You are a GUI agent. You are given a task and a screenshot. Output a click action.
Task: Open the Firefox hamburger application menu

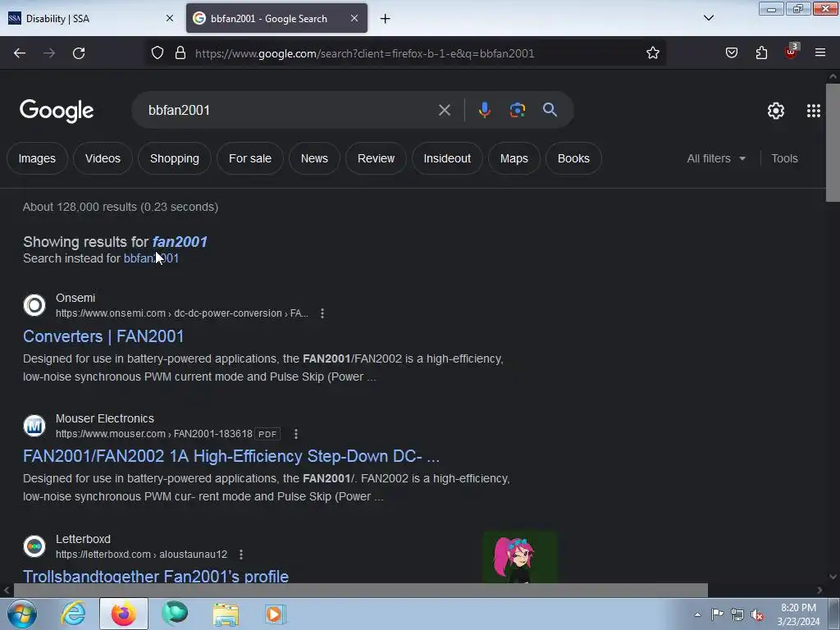pos(820,53)
